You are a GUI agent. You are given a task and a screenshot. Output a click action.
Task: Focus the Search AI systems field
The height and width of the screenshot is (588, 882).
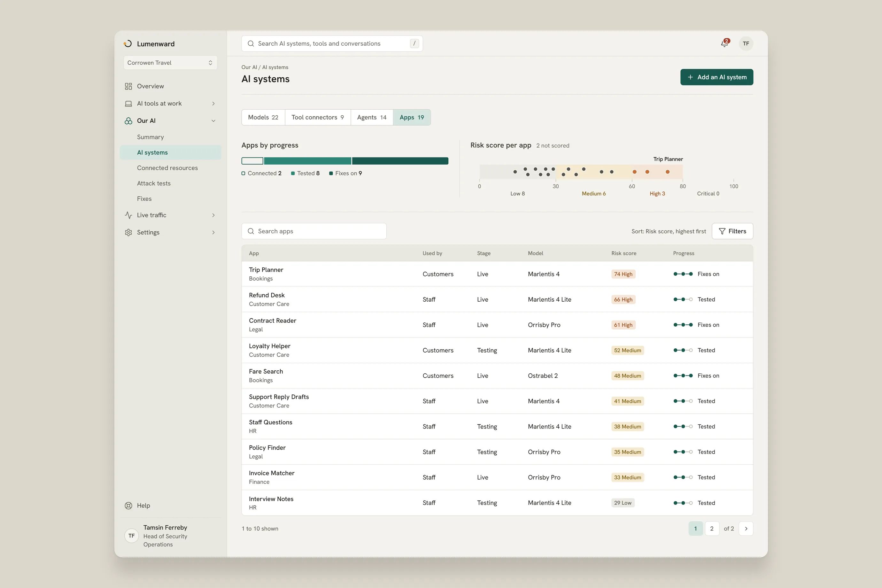332,43
